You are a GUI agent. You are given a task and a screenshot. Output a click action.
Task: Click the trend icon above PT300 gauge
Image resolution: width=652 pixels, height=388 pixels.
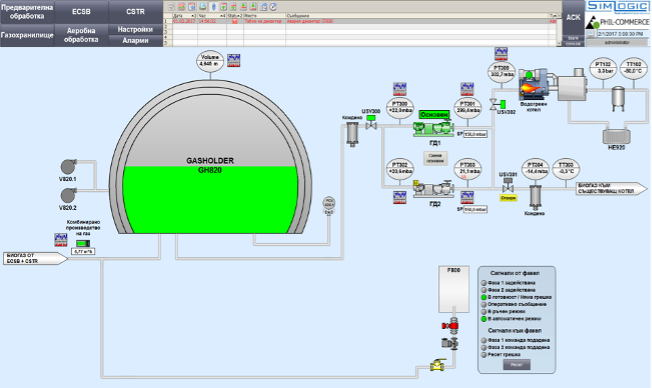400,89
